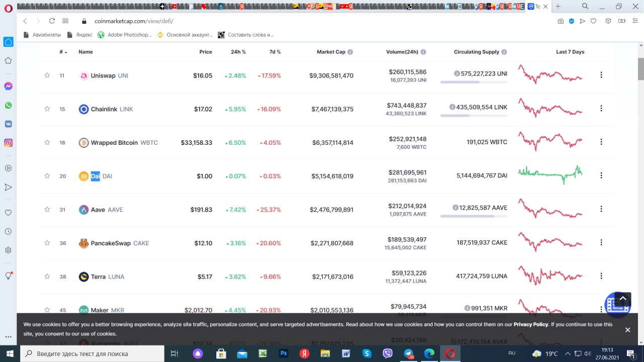Open the Speed Dial grid icon
This screenshot has height=362, width=644.
click(65, 21)
